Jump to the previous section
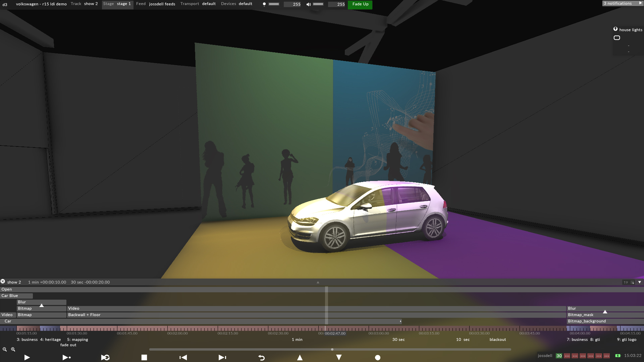This screenshot has height=362, width=644. pos(183,358)
